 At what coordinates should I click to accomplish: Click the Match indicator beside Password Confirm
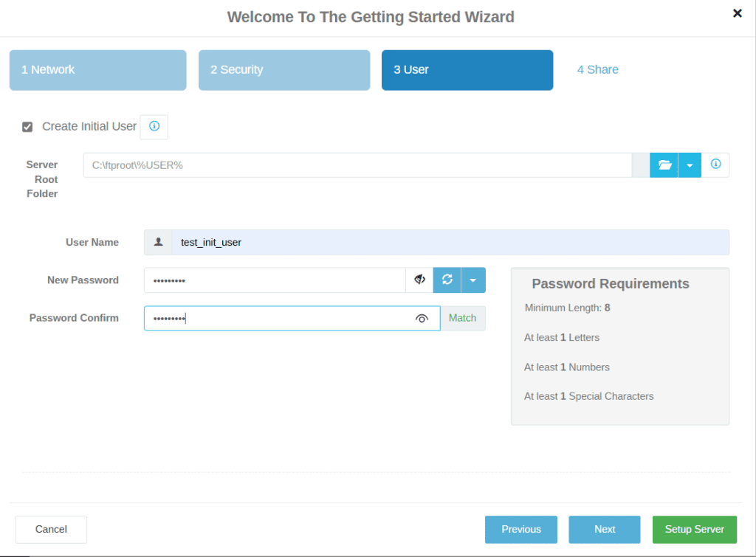click(462, 318)
